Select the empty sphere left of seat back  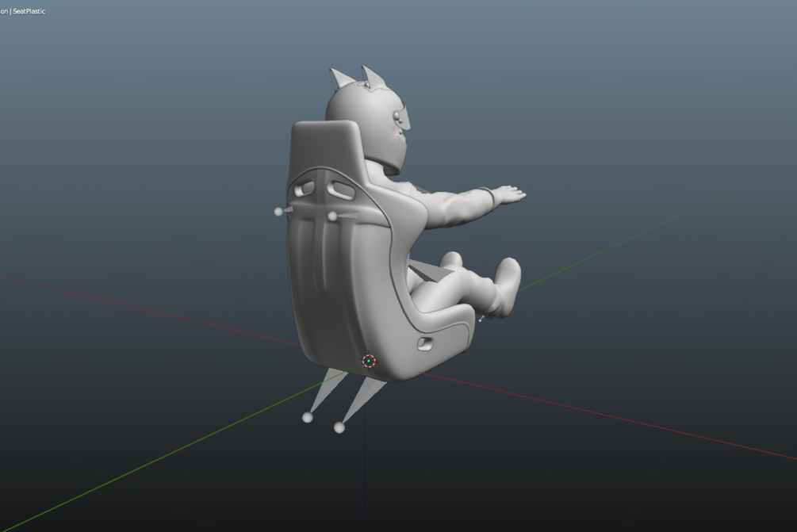(x=278, y=212)
